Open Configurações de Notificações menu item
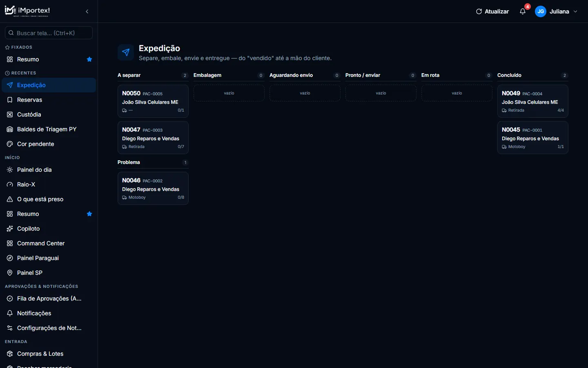Image resolution: width=588 pixels, height=368 pixels. pos(49,328)
